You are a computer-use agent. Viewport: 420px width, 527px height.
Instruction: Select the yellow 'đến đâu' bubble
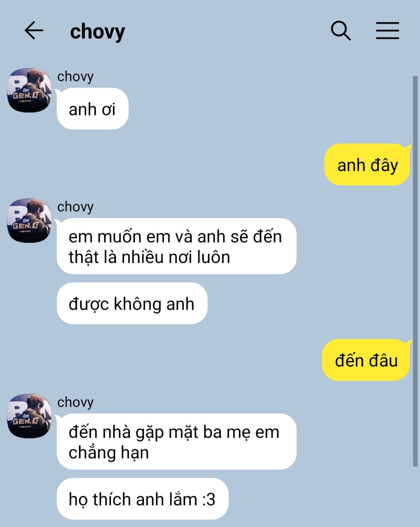(366, 360)
